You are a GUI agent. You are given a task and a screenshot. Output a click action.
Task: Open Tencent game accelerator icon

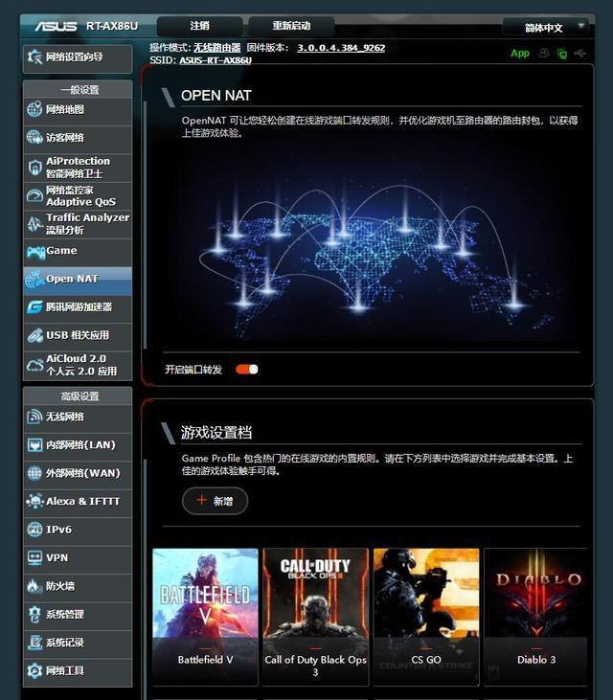pos(34,307)
